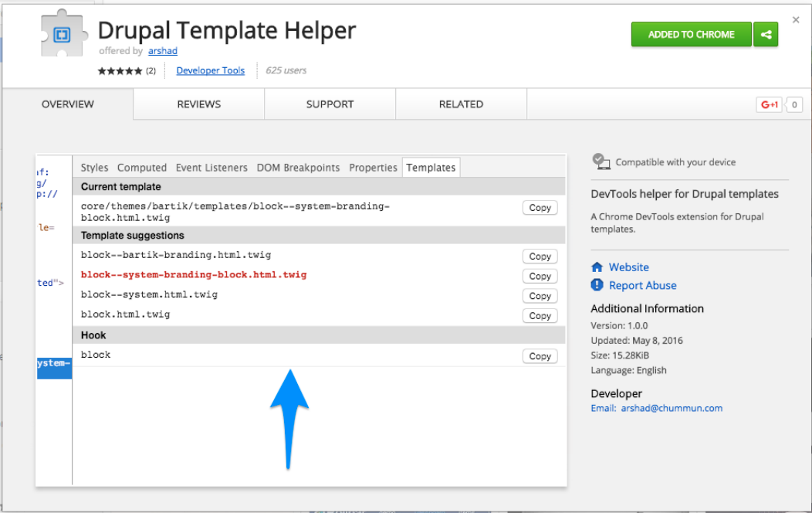The width and height of the screenshot is (812, 513).
Task: Click the five-star rating
Action: tap(120, 71)
